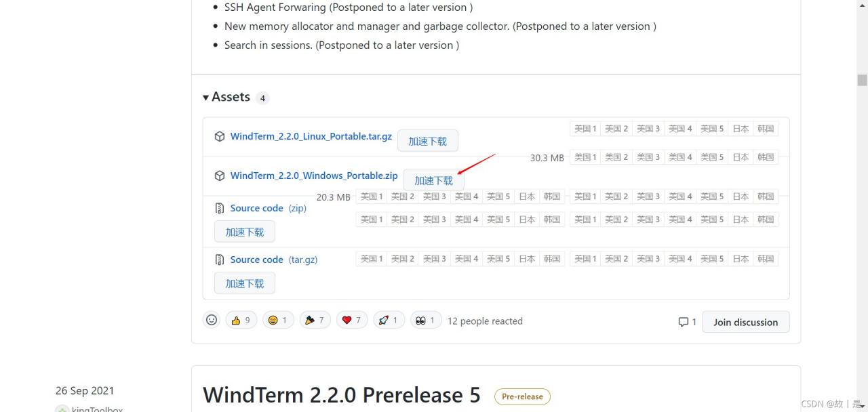868x412 pixels.
Task: Pick 韩国 mirror right after 20.3 MB
Action: tap(552, 197)
